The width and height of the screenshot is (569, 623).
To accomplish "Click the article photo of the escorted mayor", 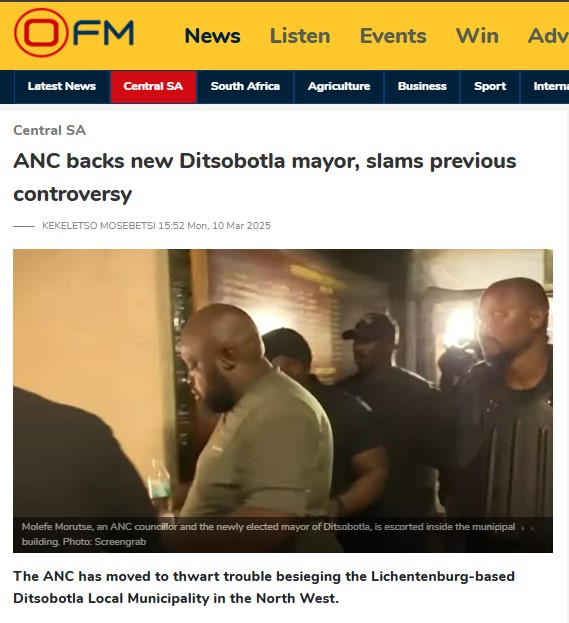I will 283,401.
